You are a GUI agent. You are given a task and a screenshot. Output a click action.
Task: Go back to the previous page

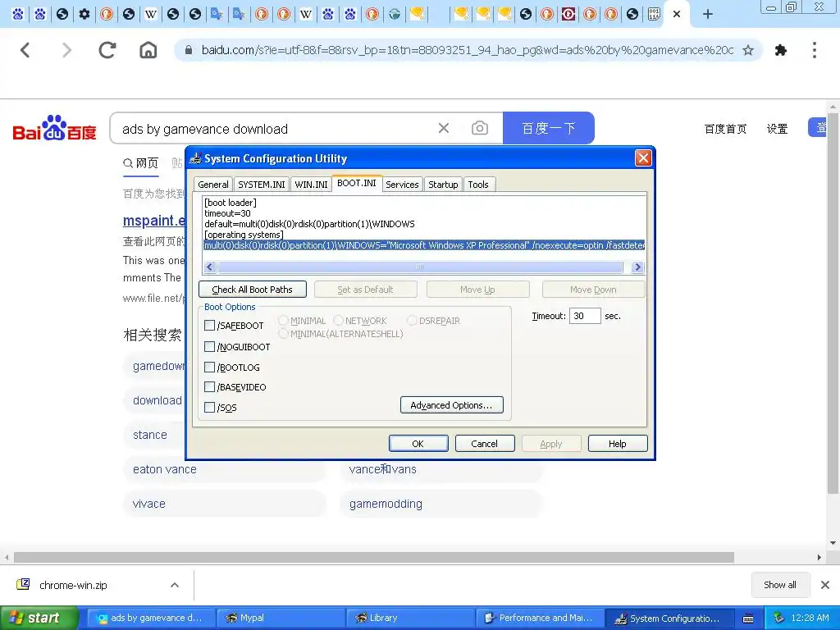tap(25, 50)
